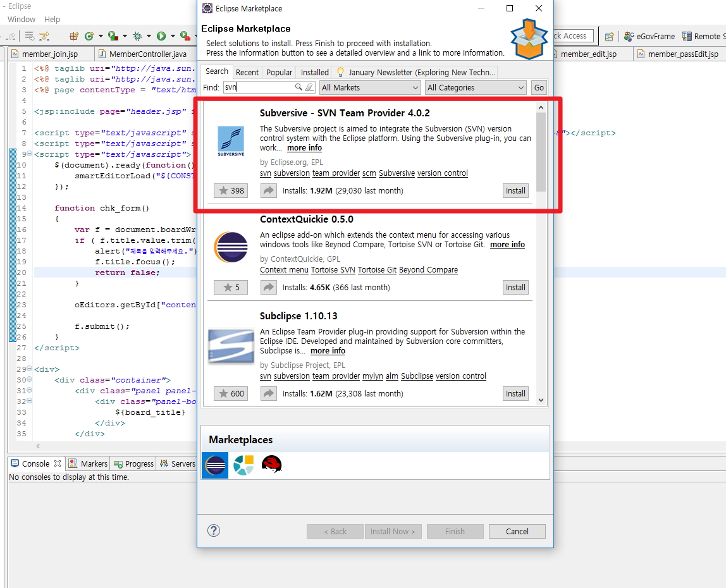
Task: Share the ContextQuickie listing
Action: (x=269, y=288)
